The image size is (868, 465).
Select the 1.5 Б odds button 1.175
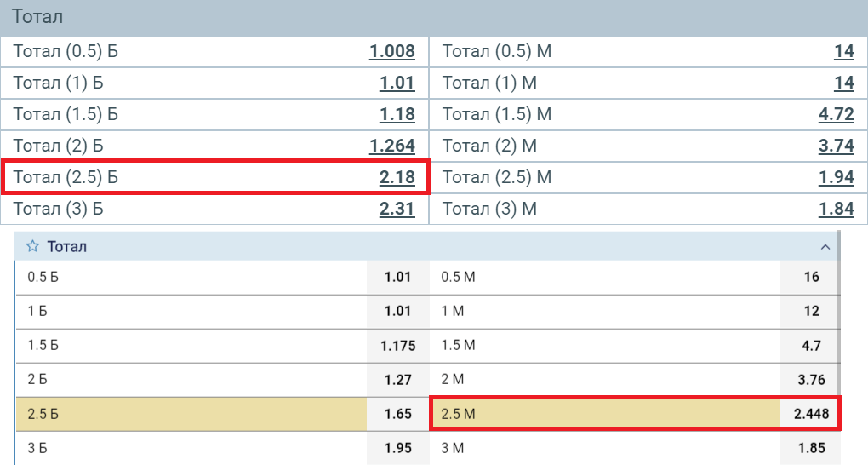(397, 345)
